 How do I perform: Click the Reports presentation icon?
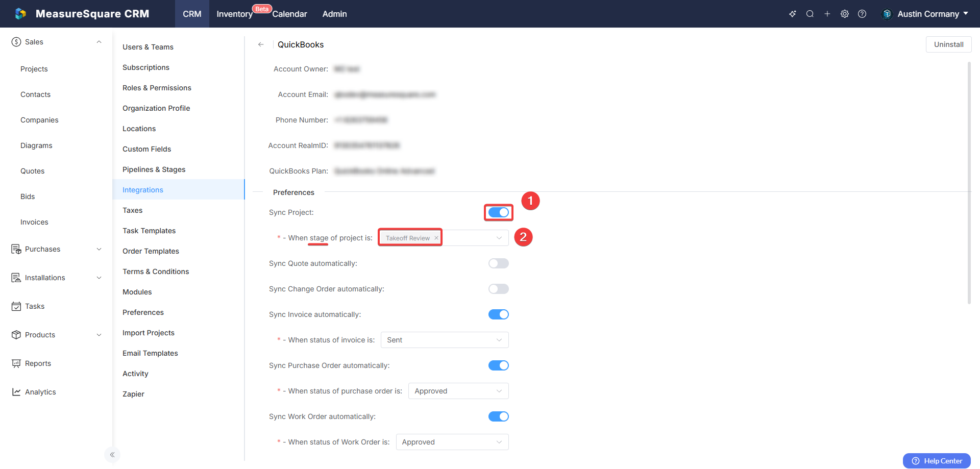point(16,363)
